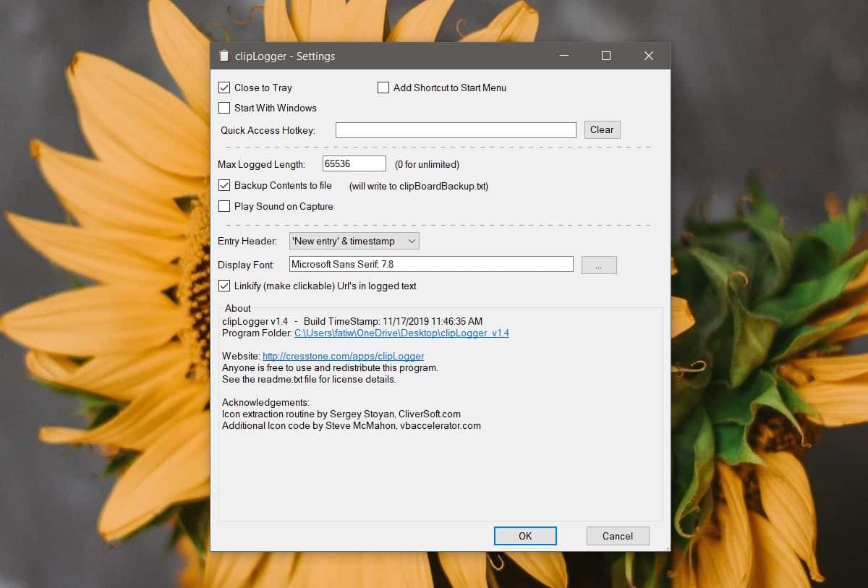868x588 pixels.
Task: Open font picker with the '...' button
Action: pyautogui.click(x=599, y=265)
